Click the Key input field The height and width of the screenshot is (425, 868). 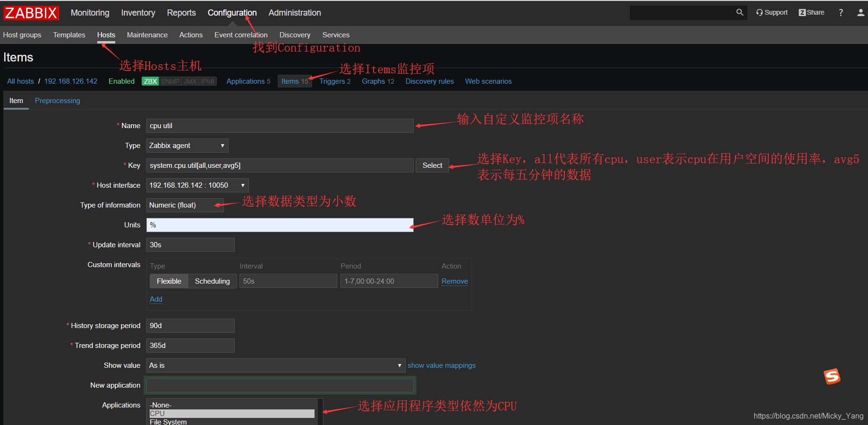pos(280,165)
